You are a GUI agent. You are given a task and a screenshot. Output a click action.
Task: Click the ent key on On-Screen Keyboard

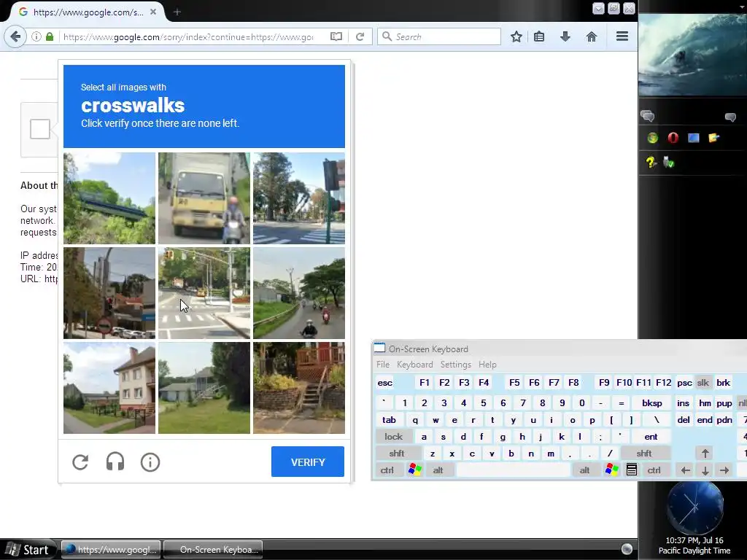click(x=651, y=436)
